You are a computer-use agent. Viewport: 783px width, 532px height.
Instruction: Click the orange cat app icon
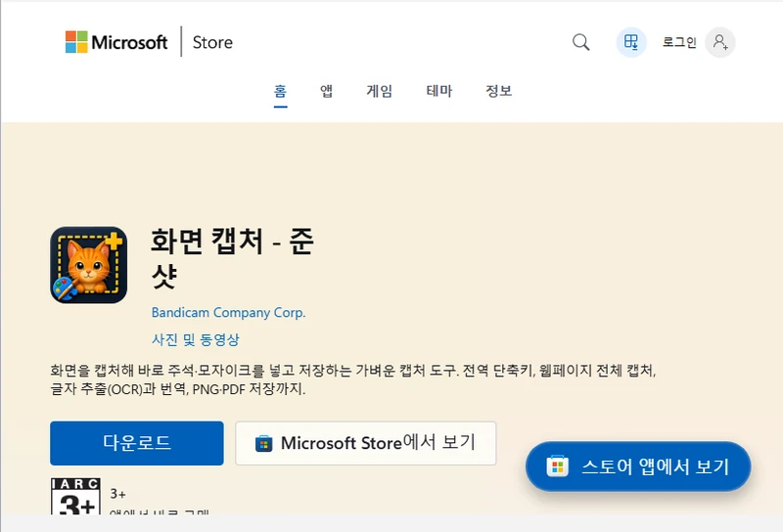click(89, 265)
